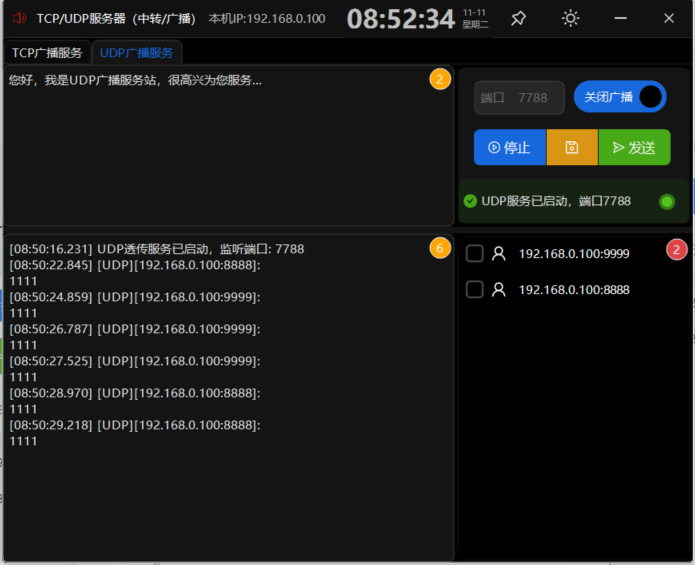The height and width of the screenshot is (565, 695).
Task: Click the 本机IP:192.168.0.100 label
Action: 267,19
